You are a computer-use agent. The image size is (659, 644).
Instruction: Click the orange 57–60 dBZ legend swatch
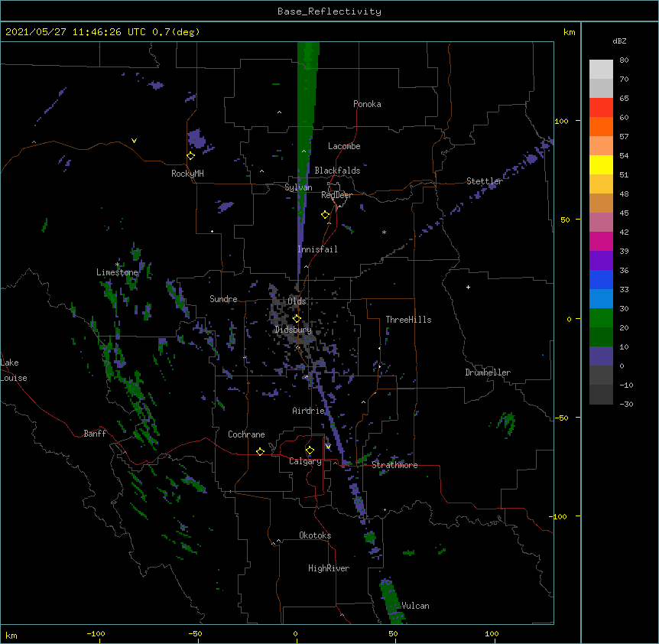(x=601, y=126)
